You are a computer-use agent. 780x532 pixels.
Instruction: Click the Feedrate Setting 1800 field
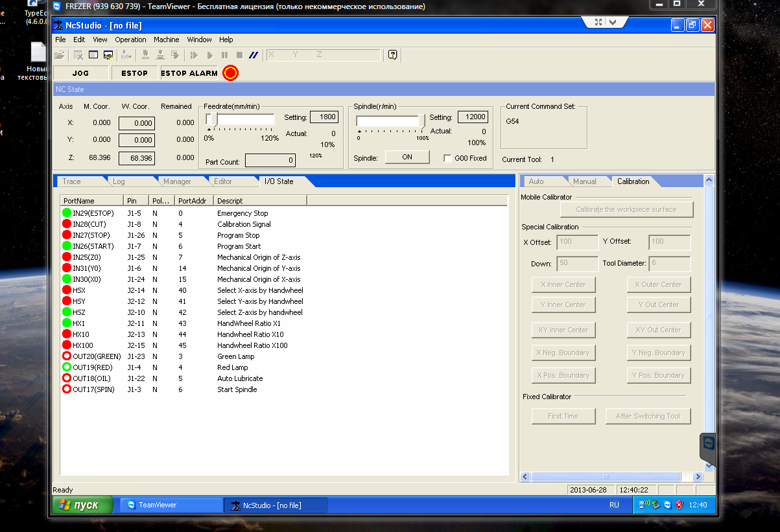click(x=324, y=117)
